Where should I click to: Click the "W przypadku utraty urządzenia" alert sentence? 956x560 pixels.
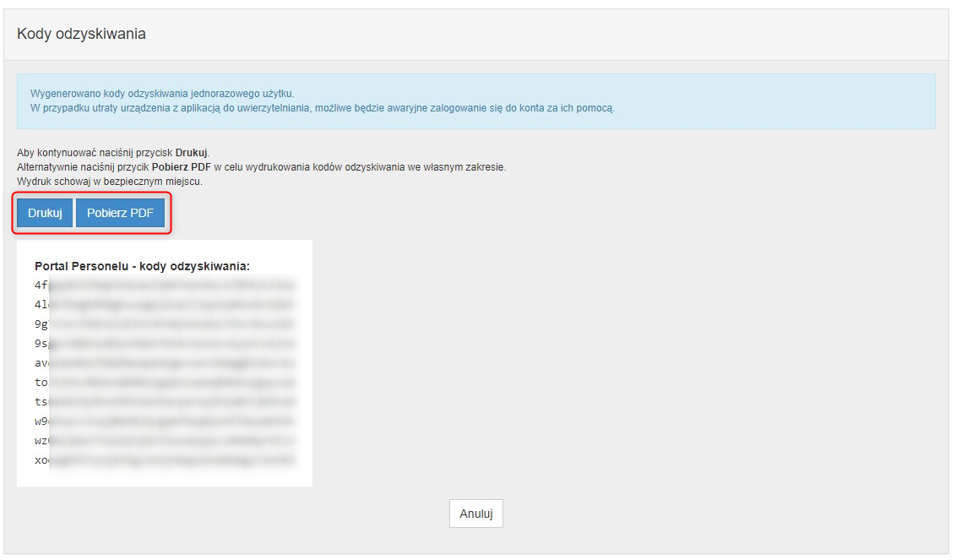tap(323, 108)
